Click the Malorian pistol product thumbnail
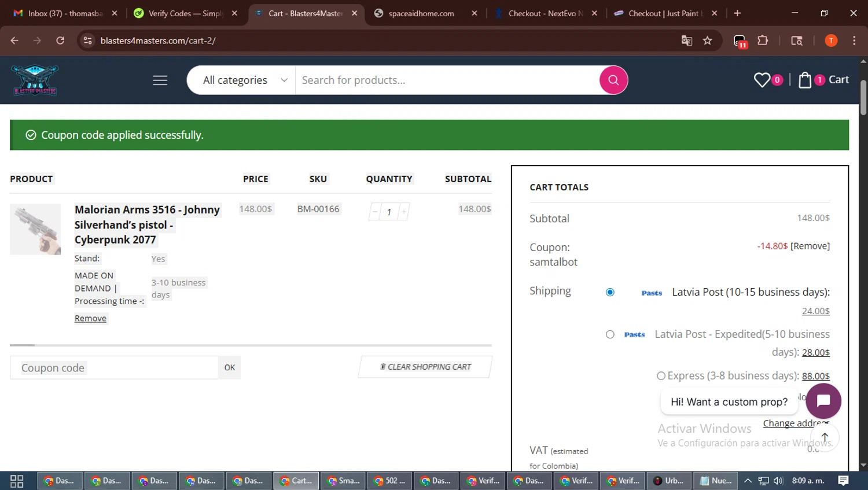Viewport: 868px width, 490px height. (x=35, y=229)
